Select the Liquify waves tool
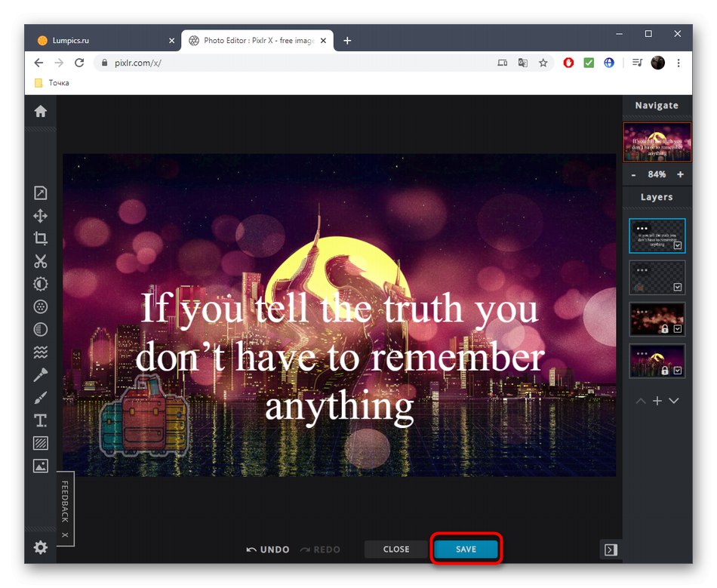 tap(40, 352)
